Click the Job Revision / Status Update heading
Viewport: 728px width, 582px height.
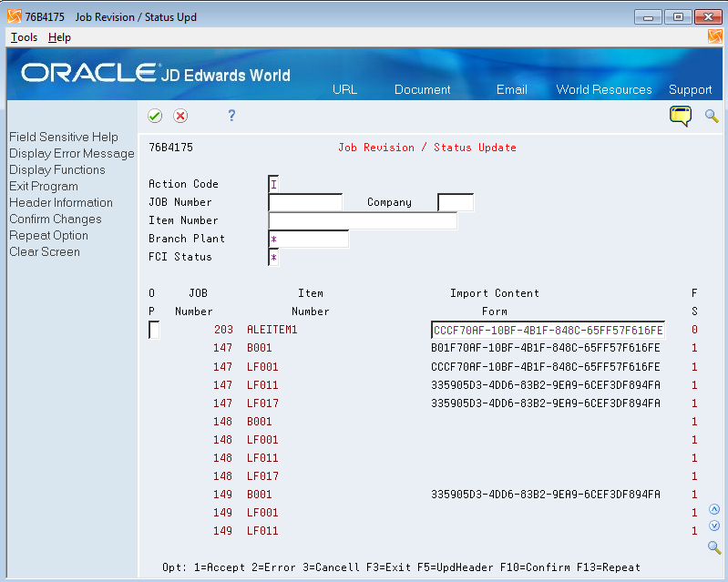[x=427, y=148]
